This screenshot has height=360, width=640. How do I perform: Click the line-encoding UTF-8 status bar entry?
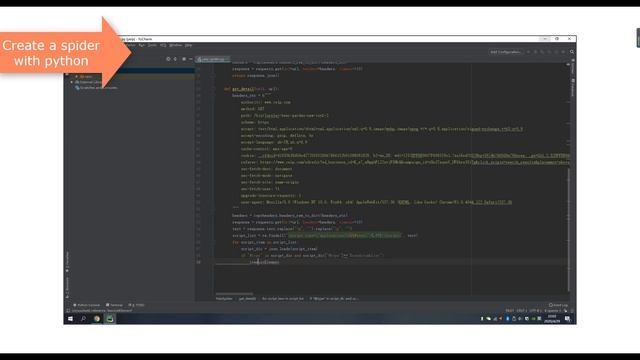535,311
